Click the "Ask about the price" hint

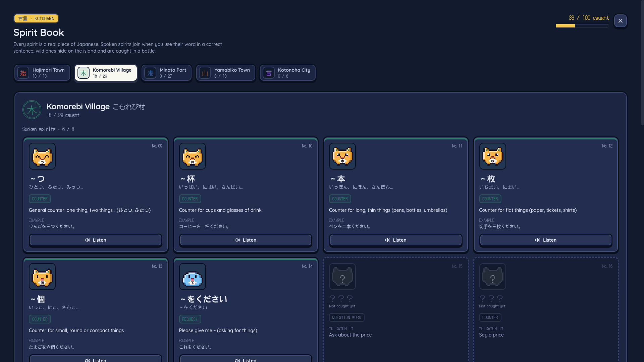[x=350, y=335]
